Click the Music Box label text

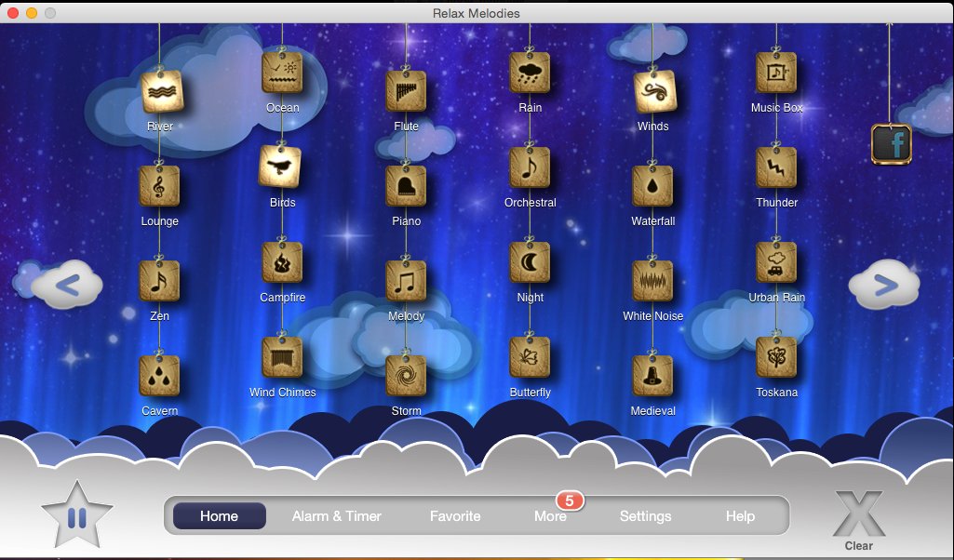coord(776,108)
